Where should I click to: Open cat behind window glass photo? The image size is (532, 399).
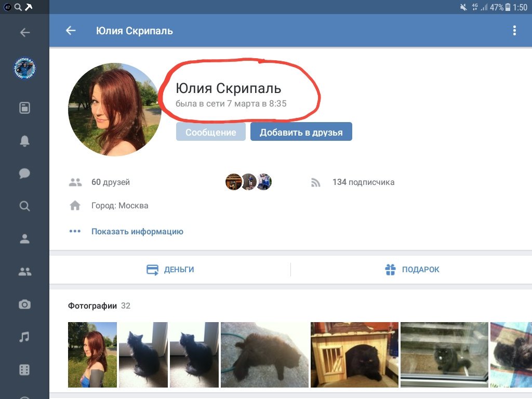tap(445, 354)
